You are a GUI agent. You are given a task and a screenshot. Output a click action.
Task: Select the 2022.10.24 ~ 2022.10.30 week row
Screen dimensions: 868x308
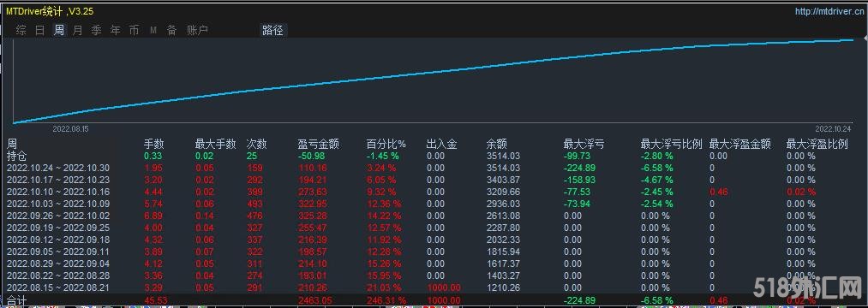[x=434, y=168]
